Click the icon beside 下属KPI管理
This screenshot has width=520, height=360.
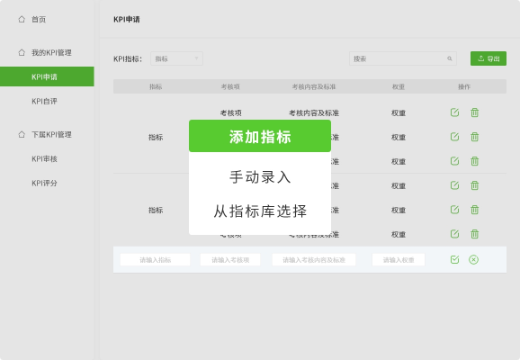pyautogui.click(x=22, y=135)
